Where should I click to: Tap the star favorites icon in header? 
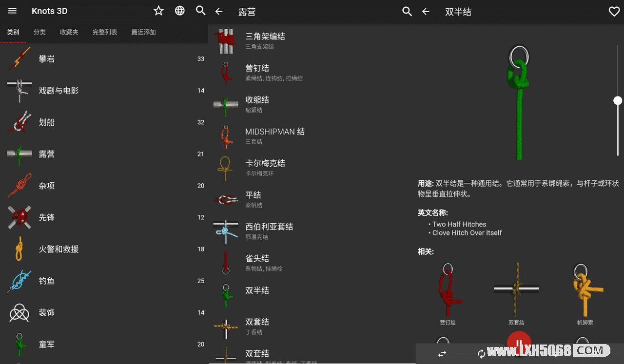(x=158, y=11)
